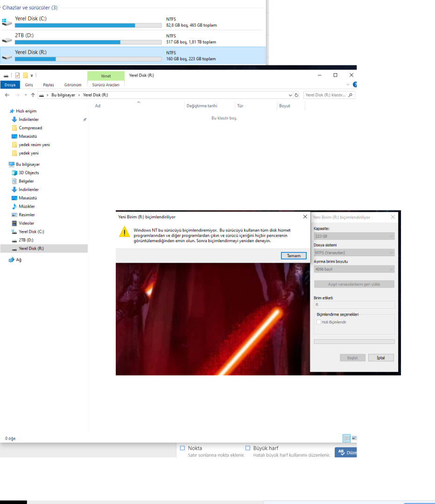Click Bu bilgisayar in the address path
This screenshot has width=435, height=504.
tap(63, 95)
